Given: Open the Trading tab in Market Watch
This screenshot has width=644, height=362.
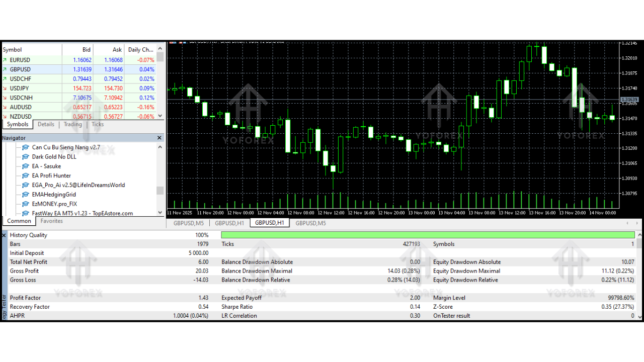Looking at the screenshot, I should [x=72, y=124].
